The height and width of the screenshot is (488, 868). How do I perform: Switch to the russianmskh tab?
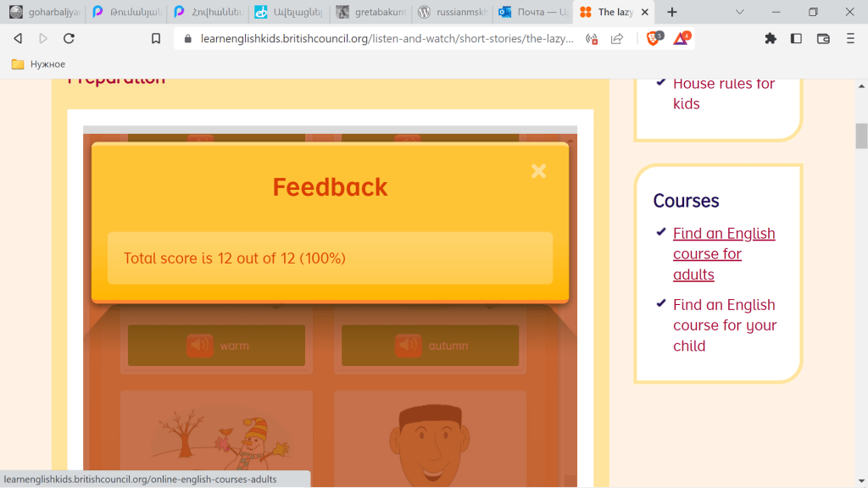[x=453, y=12]
